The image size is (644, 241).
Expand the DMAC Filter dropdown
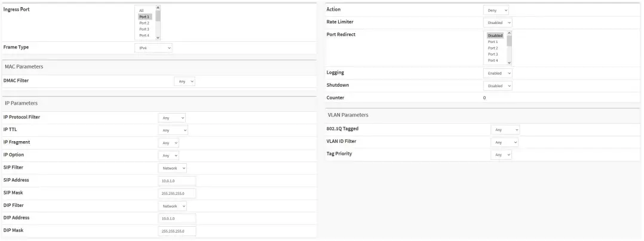[x=185, y=81]
